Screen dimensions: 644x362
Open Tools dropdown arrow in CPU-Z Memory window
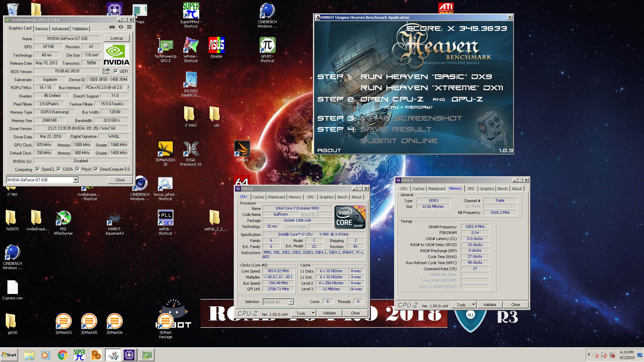coord(473,305)
